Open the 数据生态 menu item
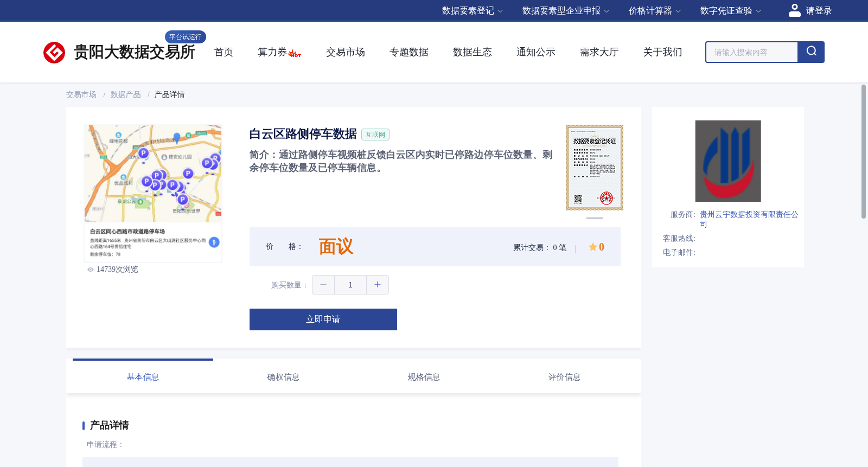Screen dimensions: 868x467 (x=473, y=52)
